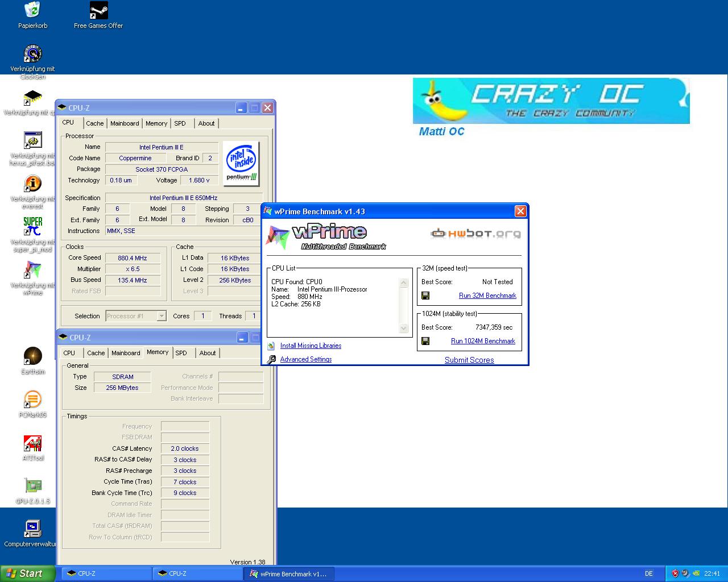Click the save icon in 1024M stability test
Viewport: 728px width, 582px height.
[425, 341]
